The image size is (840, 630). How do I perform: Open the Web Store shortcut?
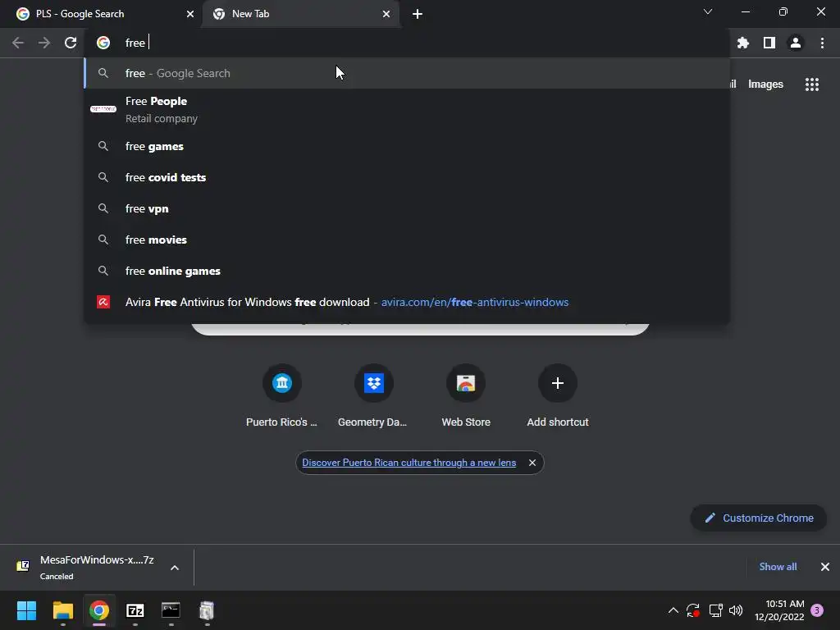[x=466, y=396]
